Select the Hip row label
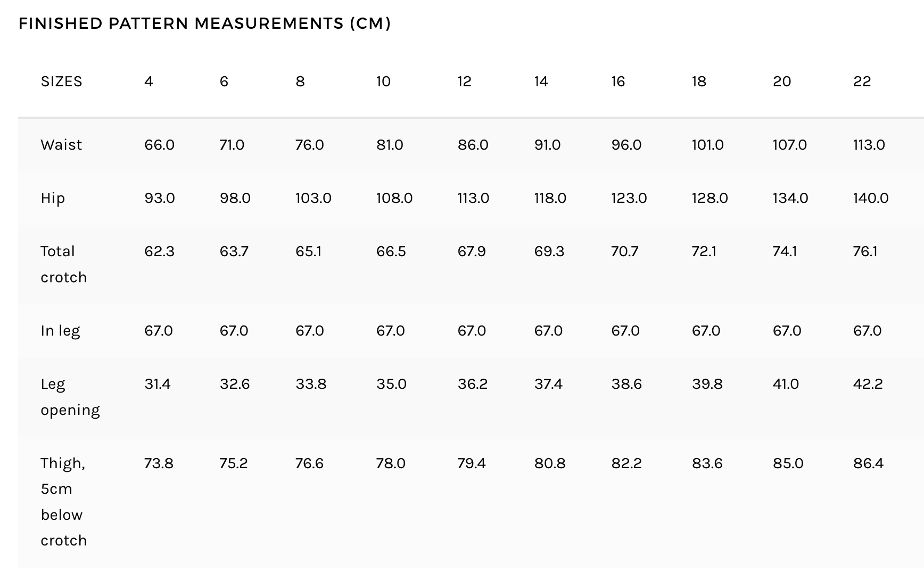The image size is (924, 587). pos(53,198)
